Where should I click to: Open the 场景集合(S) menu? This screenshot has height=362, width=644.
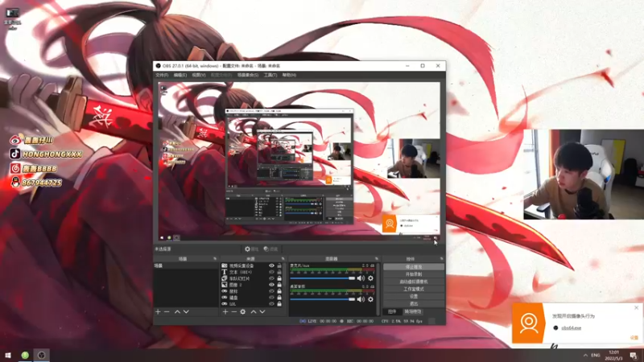(248, 75)
